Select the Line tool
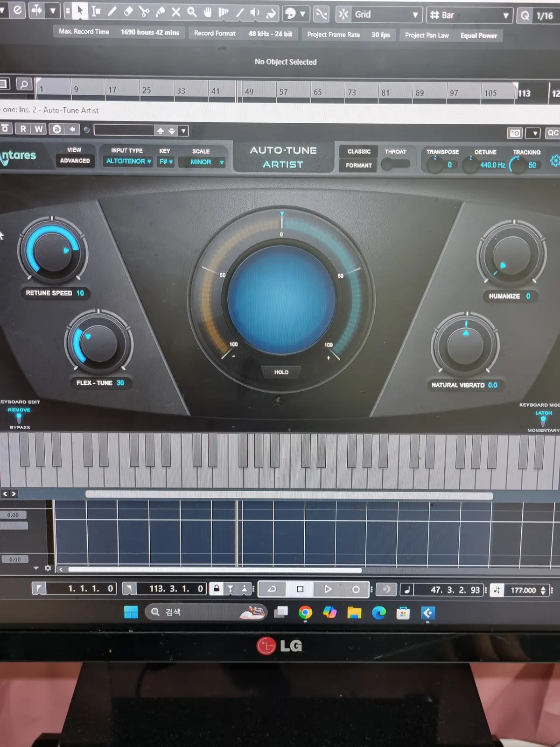560x747 pixels. 240,13
